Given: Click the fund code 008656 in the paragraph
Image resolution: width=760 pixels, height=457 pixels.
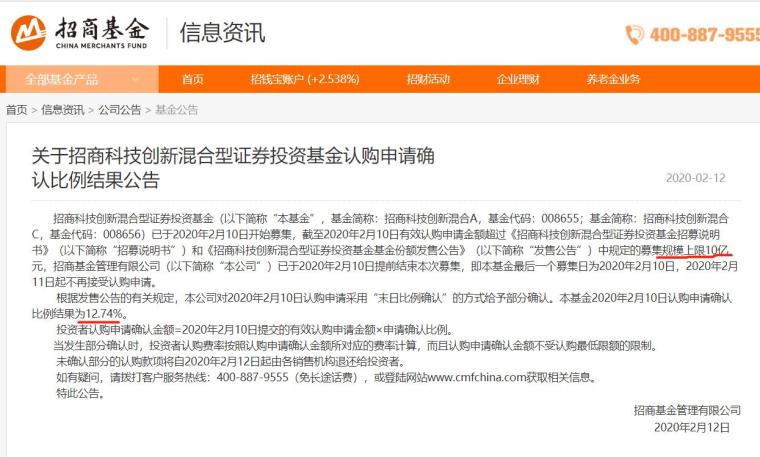Looking at the screenshot, I should coord(124,235).
